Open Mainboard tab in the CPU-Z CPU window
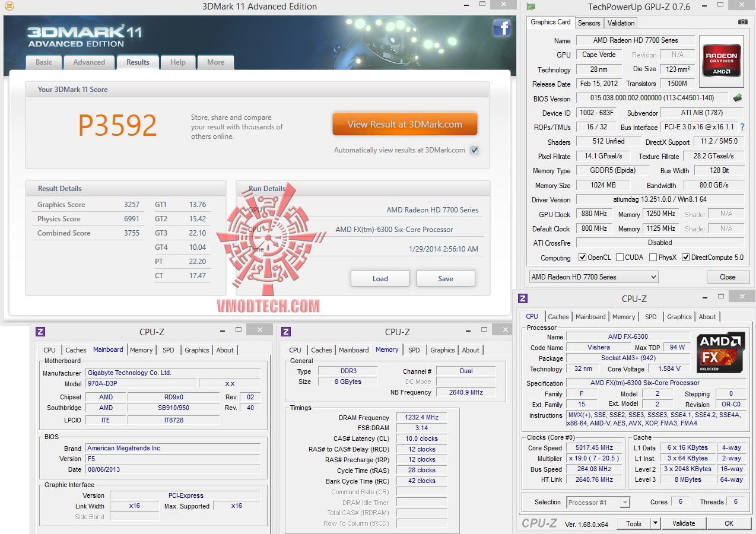The image size is (756, 534). click(590, 317)
